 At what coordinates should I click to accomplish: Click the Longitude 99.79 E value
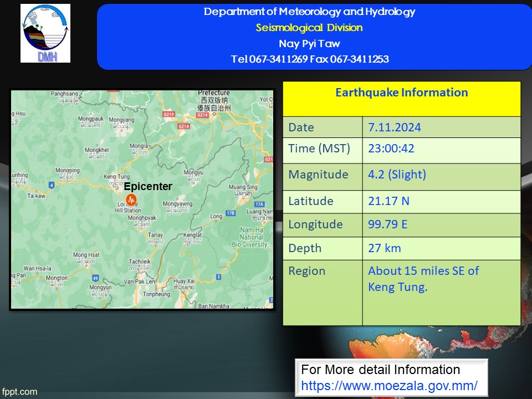click(388, 224)
